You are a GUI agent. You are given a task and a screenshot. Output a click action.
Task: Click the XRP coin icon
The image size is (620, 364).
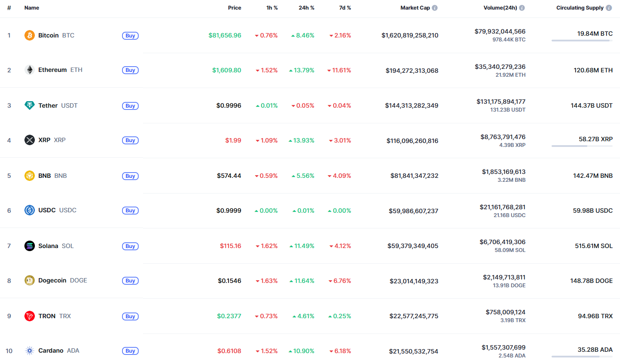coord(29,140)
